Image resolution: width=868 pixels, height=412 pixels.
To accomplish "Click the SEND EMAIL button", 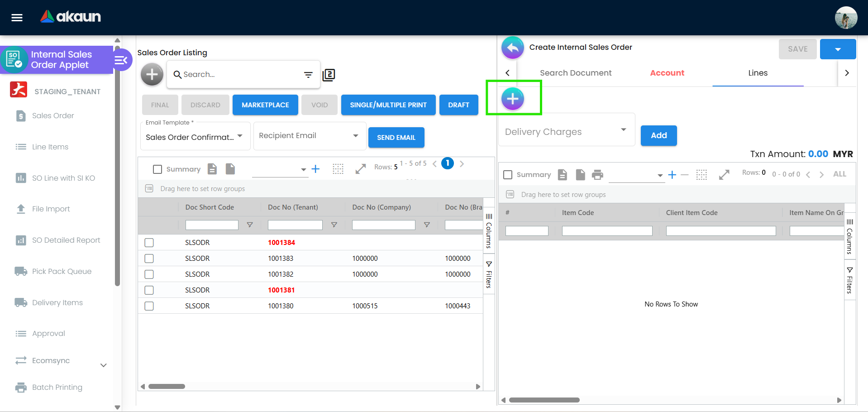I will coord(396,138).
